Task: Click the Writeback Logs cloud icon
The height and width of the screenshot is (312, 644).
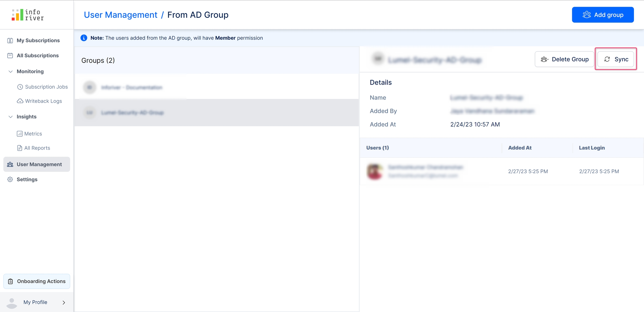Action: click(x=20, y=101)
